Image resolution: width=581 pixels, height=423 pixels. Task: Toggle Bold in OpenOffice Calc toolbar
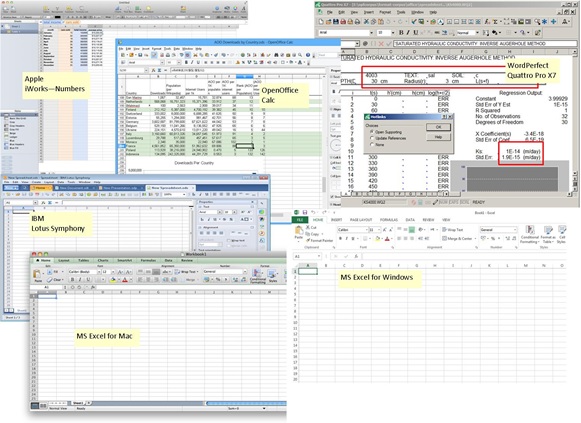click(x=186, y=62)
